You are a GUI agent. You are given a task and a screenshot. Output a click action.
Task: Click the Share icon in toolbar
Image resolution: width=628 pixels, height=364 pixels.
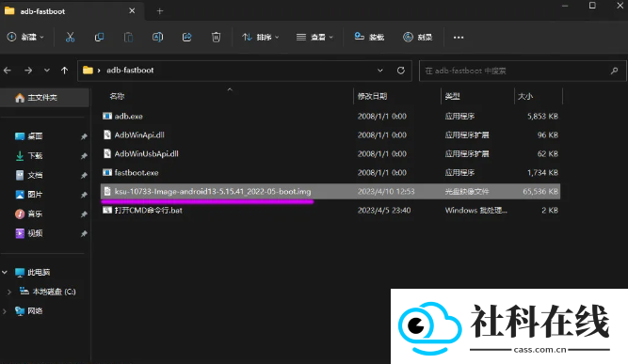(x=186, y=38)
